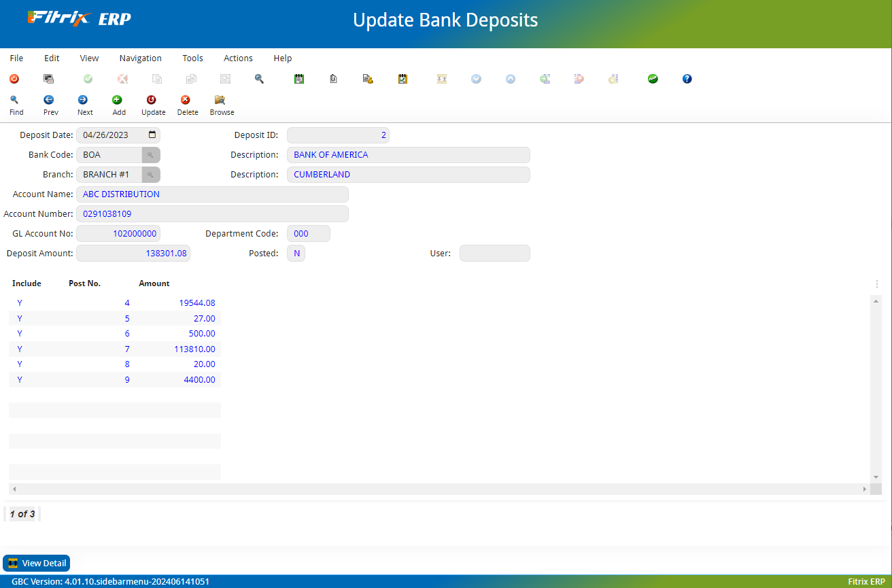Open the Deposit Date calendar picker

tap(152, 135)
